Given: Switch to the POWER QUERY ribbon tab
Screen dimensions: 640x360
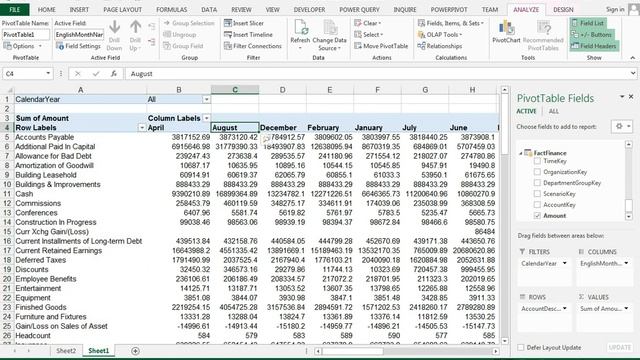Looking at the screenshot, I should 359,9.
